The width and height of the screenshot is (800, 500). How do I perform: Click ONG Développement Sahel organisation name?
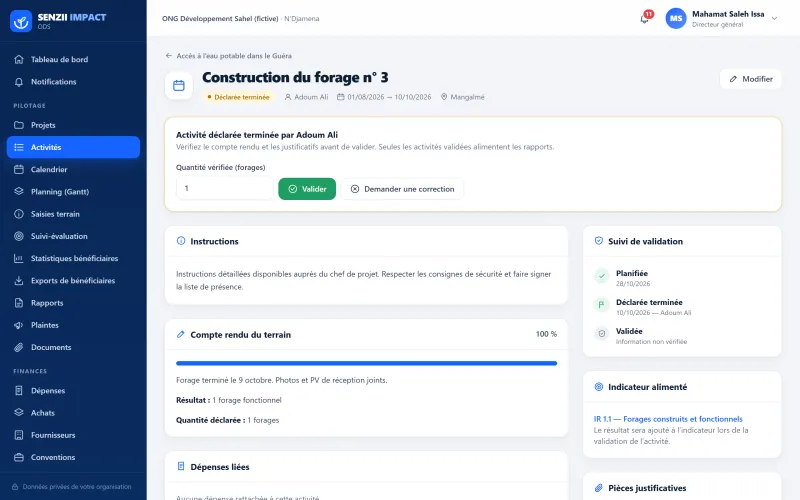pos(220,18)
